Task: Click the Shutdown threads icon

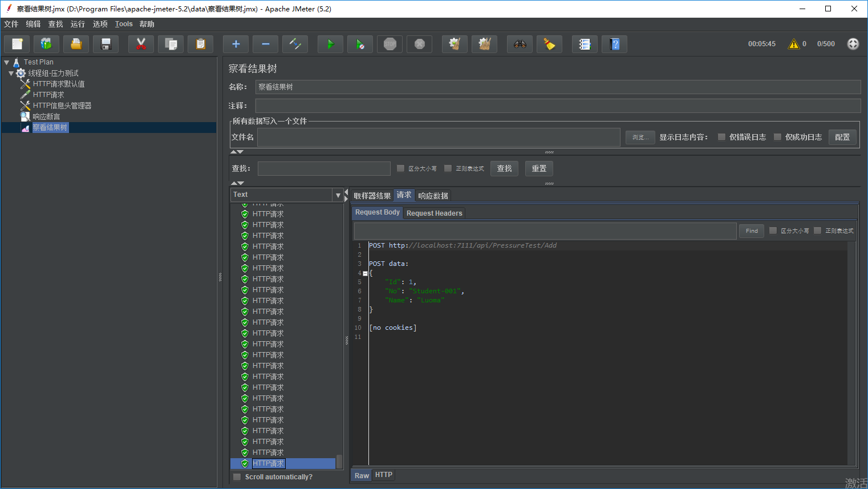Action: [x=420, y=44]
